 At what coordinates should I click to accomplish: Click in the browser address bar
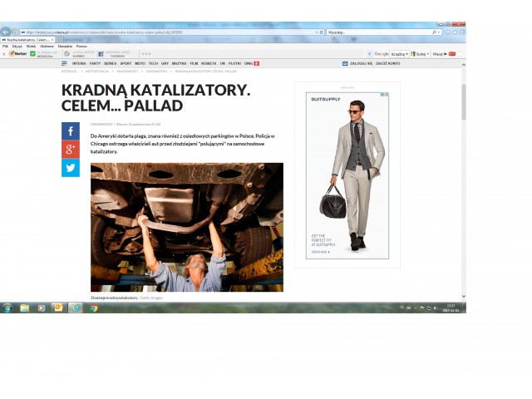pyautogui.click(x=166, y=32)
